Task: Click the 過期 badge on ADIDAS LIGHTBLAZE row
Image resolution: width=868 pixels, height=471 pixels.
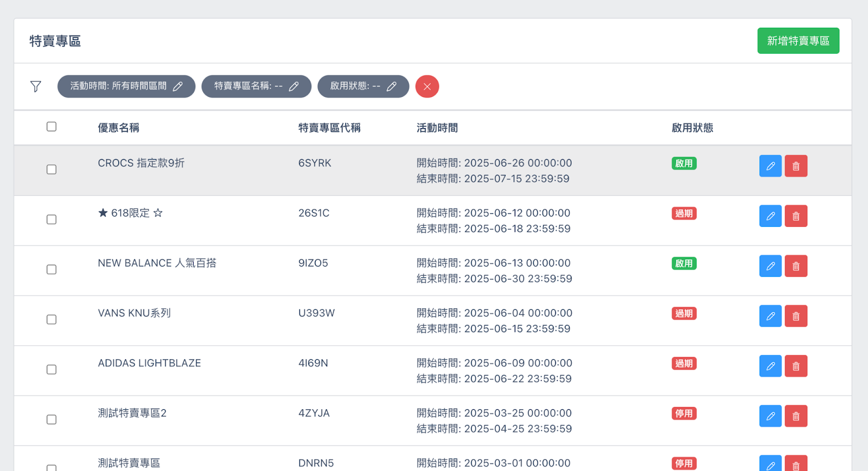Action: pyautogui.click(x=684, y=363)
